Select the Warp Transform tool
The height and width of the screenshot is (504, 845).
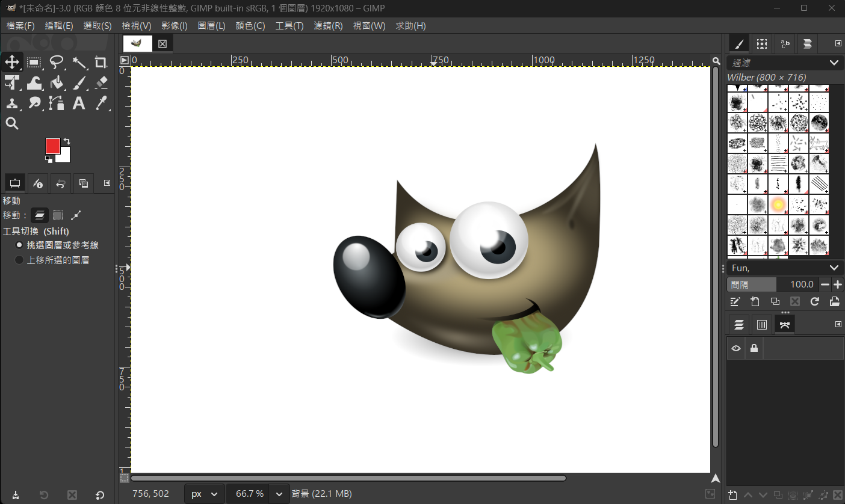click(34, 82)
